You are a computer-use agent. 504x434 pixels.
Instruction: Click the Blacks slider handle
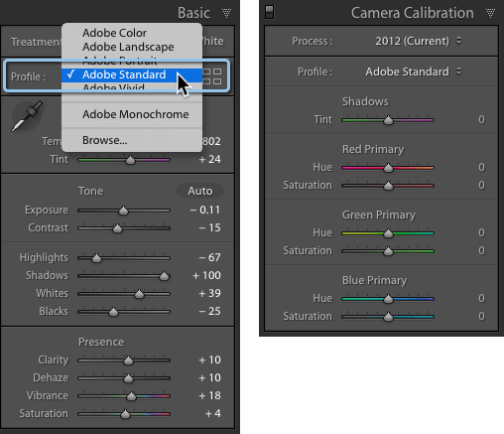(x=113, y=312)
